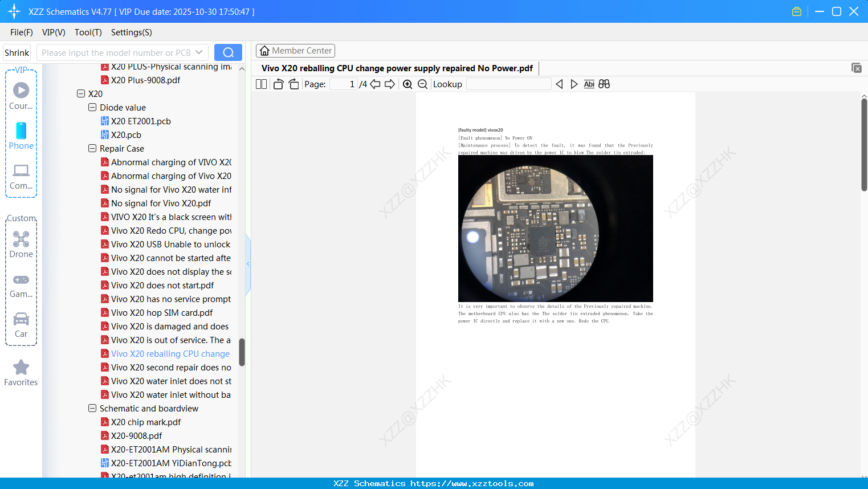Click the XZZ Schematics app logo
Image resolution: width=868 pixels, height=489 pixels.
pos(14,11)
